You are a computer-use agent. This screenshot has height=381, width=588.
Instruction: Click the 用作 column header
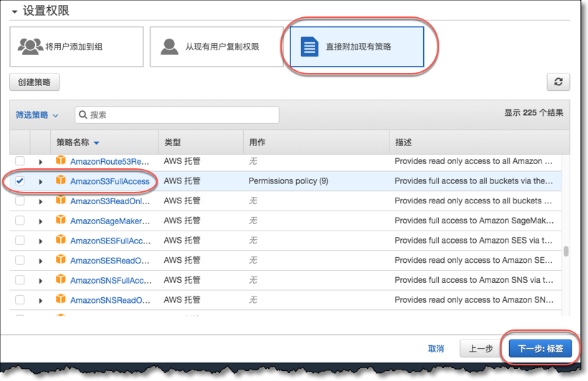click(x=257, y=143)
